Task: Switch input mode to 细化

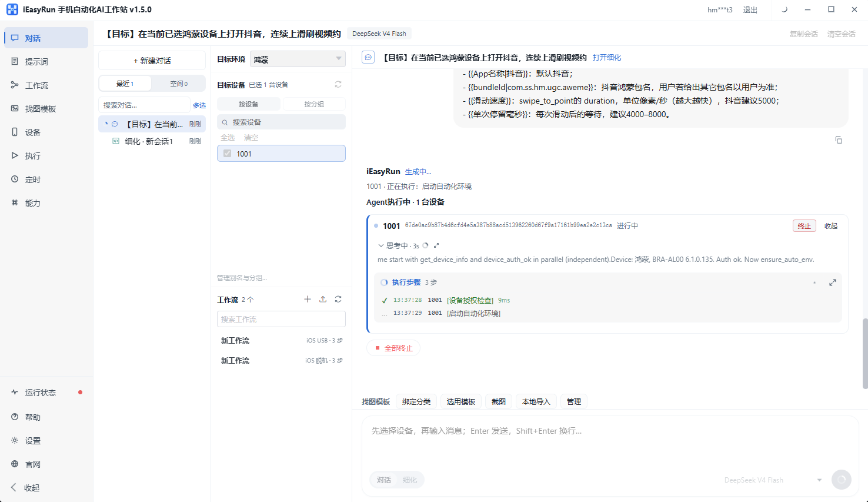Action: coord(410,480)
